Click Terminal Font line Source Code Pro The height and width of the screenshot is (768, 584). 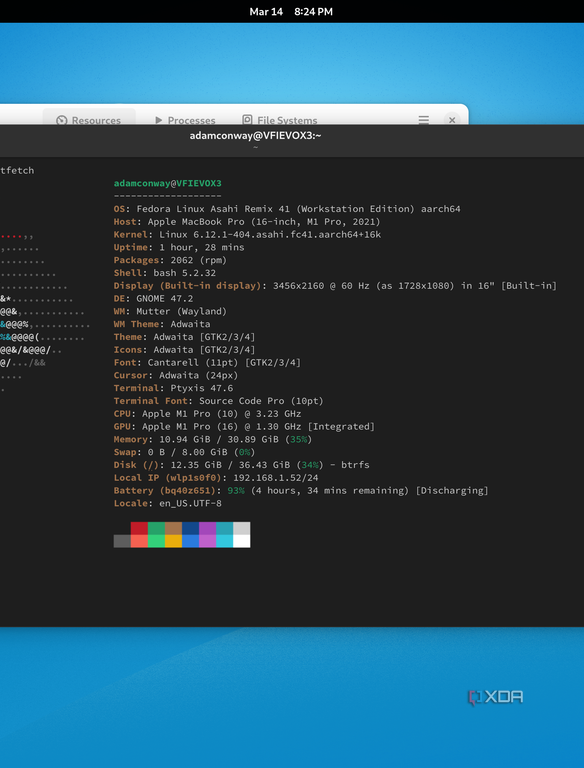(219, 400)
